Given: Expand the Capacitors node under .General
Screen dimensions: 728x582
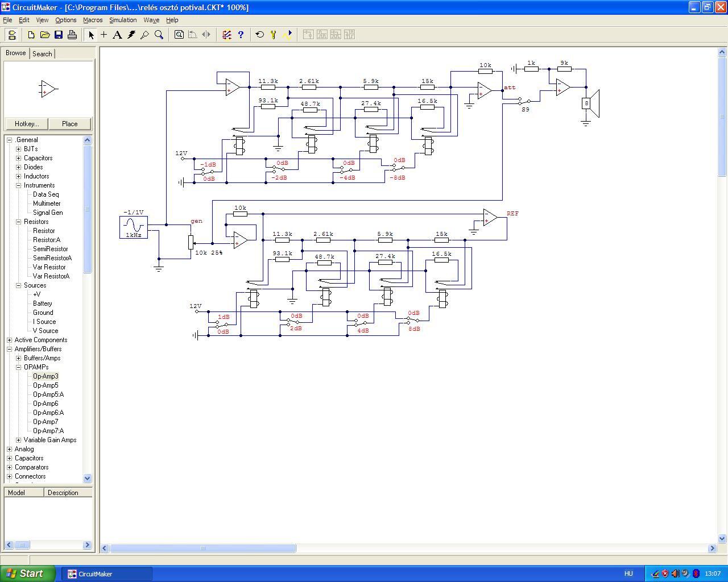Looking at the screenshot, I should pyautogui.click(x=19, y=158).
